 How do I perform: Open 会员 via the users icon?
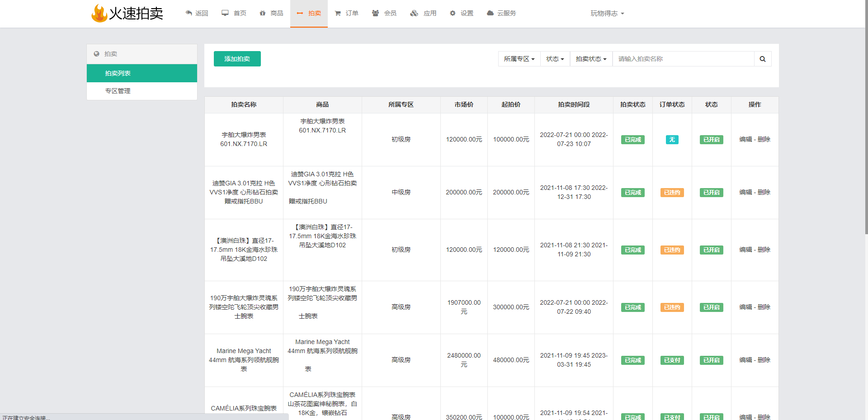click(375, 13)
